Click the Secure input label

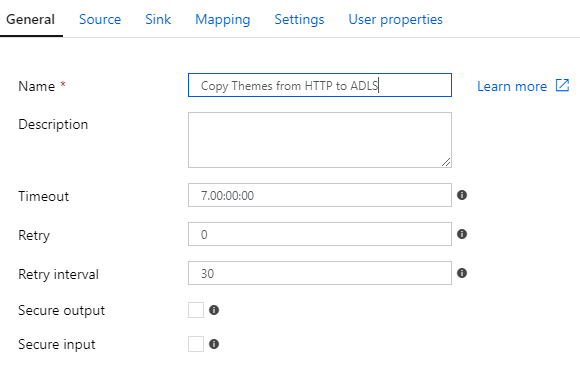coord(57,344)
